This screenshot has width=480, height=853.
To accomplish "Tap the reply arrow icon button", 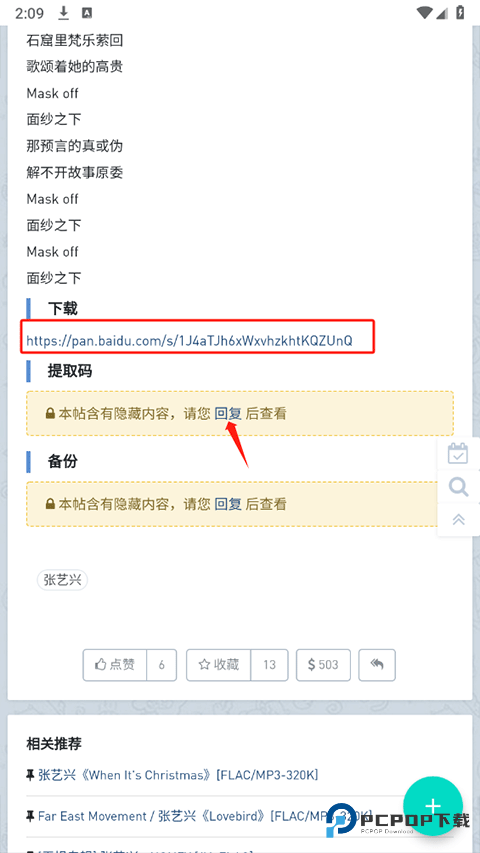I will pos(377,664).
